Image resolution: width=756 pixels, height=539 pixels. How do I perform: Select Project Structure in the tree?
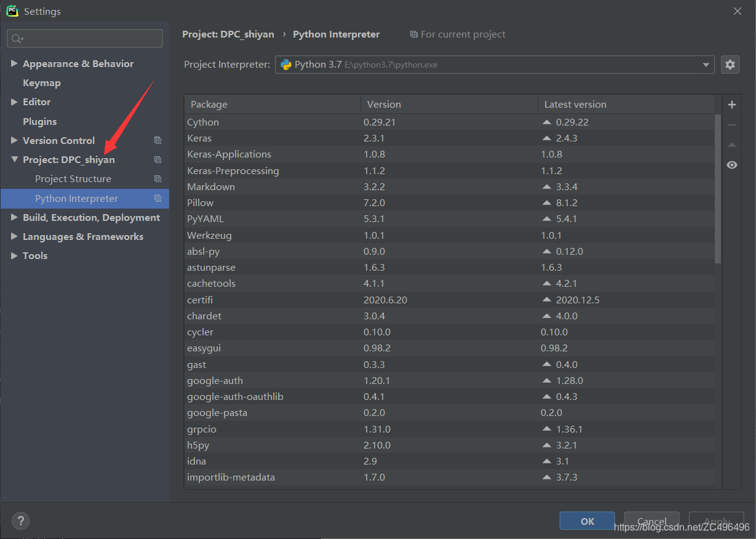pos(73,178)
